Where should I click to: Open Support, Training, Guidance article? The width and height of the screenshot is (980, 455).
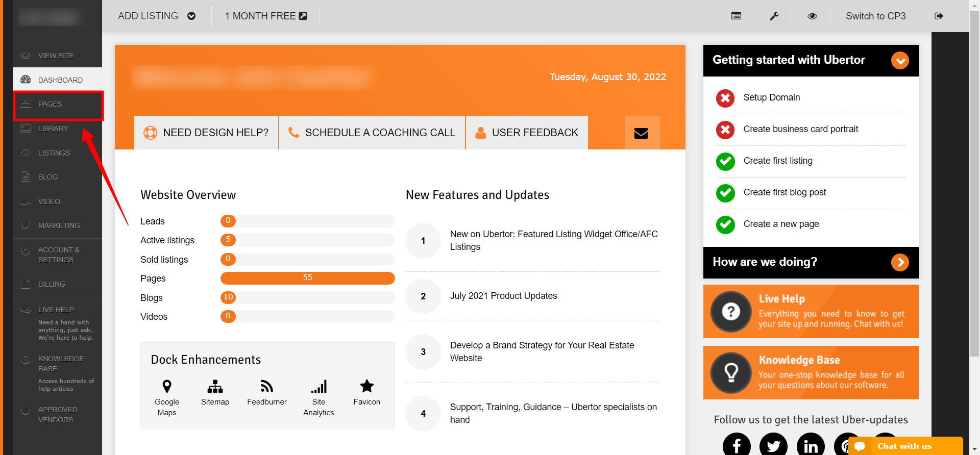[553, 413]
